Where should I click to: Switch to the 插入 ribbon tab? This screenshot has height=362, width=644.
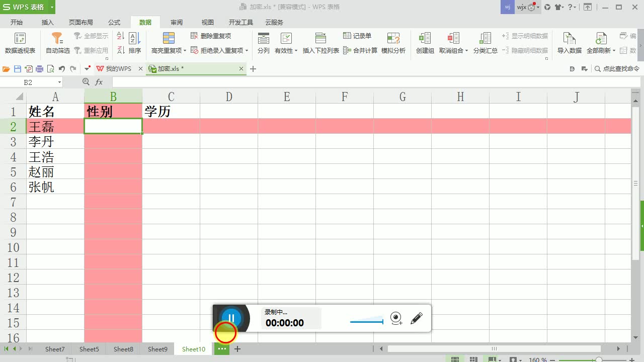[x=48, y=22]
